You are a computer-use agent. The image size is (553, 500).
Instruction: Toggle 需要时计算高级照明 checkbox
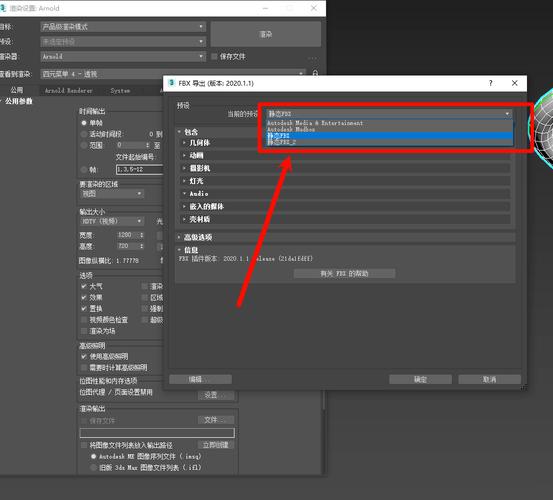84,367
